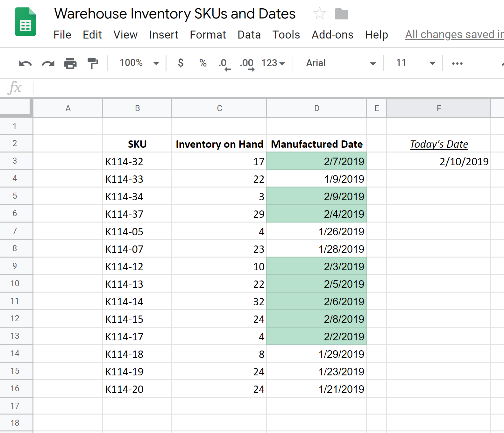Image resolution: width=504 pixels, height=433 pixels.
Task: Select column B header
Action: (x=137, y=108)
